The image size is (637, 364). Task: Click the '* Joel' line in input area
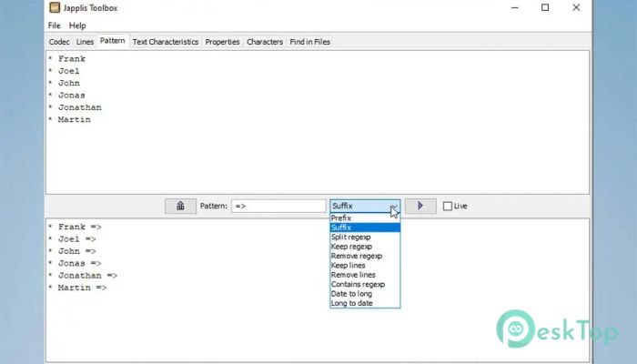(64, 71)
